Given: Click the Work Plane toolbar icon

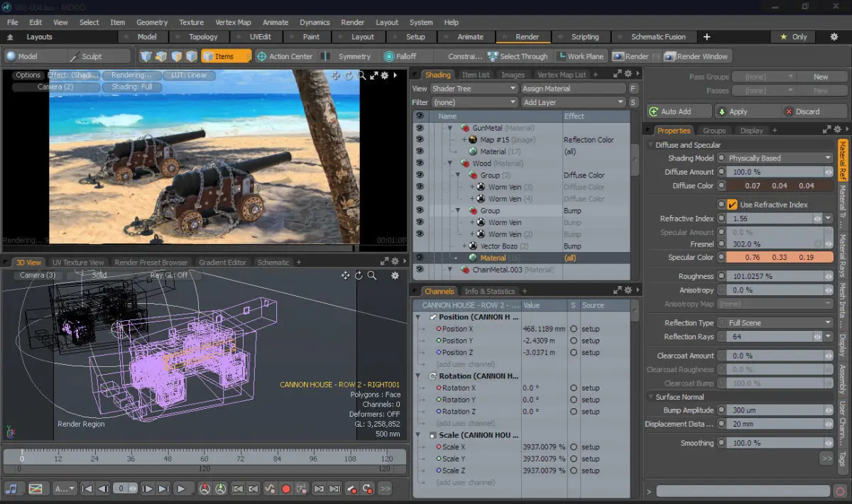Looking at the screenshot, I should tap(559, 56).
